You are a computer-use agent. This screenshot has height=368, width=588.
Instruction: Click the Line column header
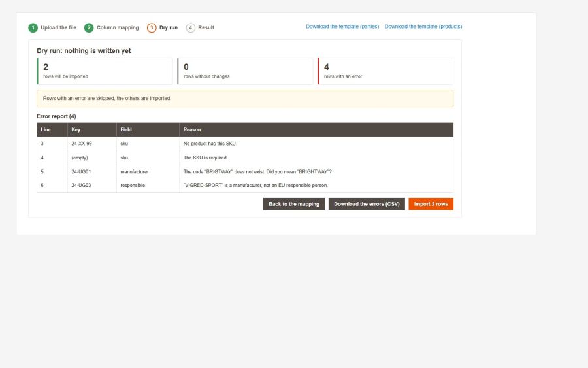coord(52,130)
